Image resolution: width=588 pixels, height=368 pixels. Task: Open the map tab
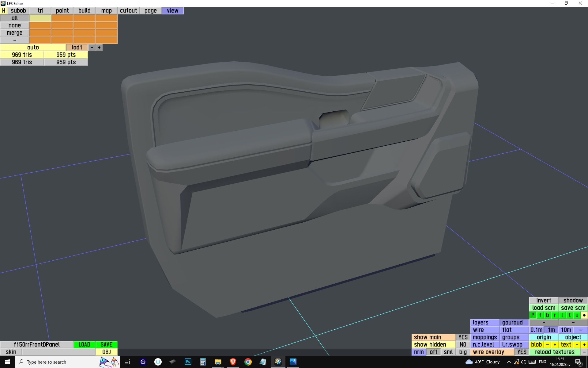tap(106, 11)
